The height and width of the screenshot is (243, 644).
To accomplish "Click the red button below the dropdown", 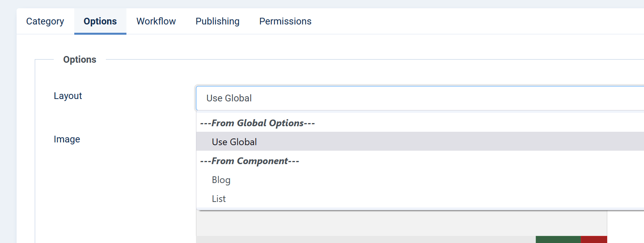I will (x=594, y=239).
